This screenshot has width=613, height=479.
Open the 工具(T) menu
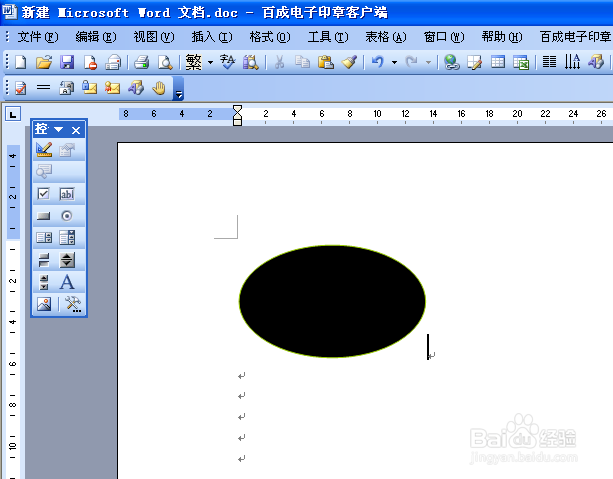328,37
